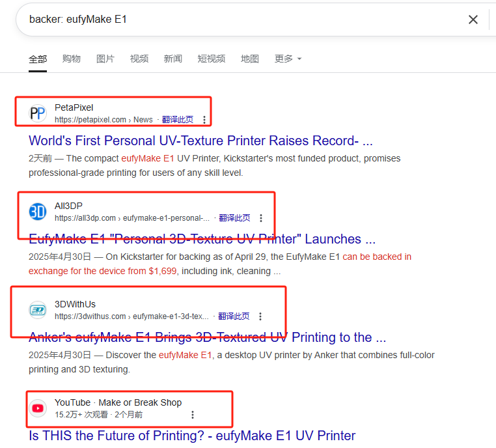Click 'printing and 3D texturing.' snippet text
This screenshot has height=448, width=496.
79,370
